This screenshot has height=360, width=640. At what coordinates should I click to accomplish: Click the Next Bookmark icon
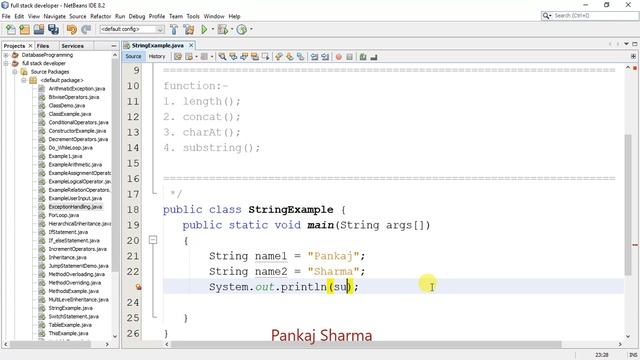coord(290,57)
